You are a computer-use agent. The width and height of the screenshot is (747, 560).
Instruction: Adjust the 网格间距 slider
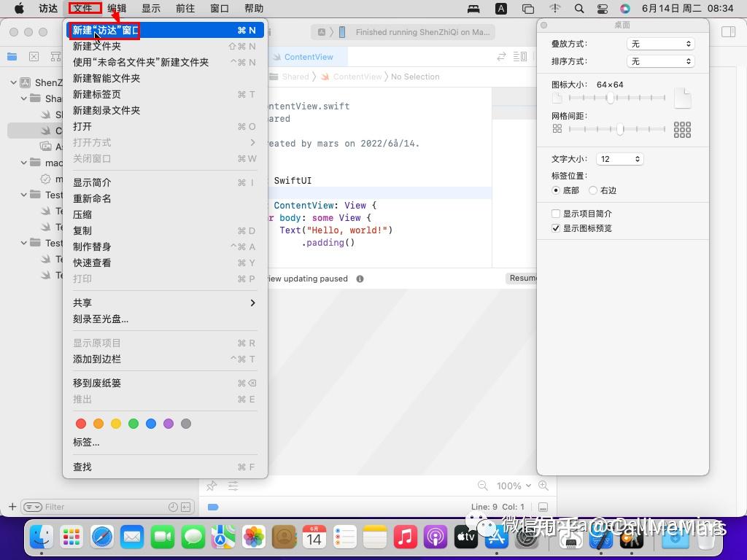[x=617, y=129]
